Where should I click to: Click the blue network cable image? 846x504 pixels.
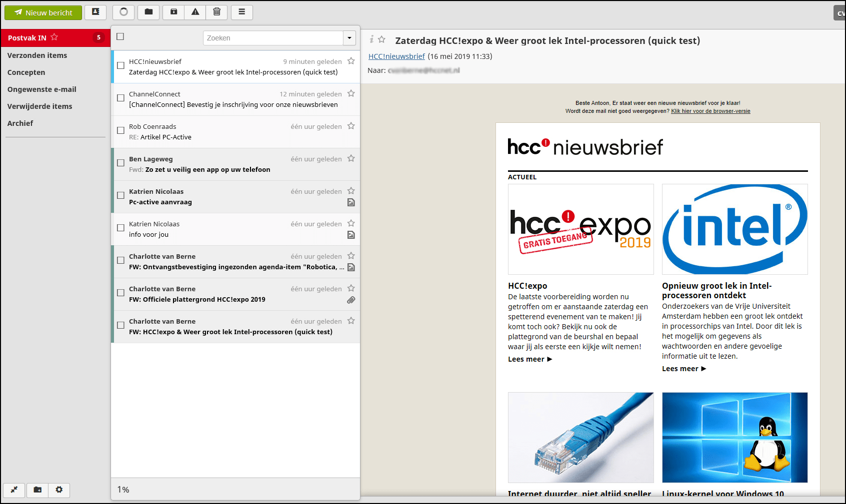(x=581, y=438)
